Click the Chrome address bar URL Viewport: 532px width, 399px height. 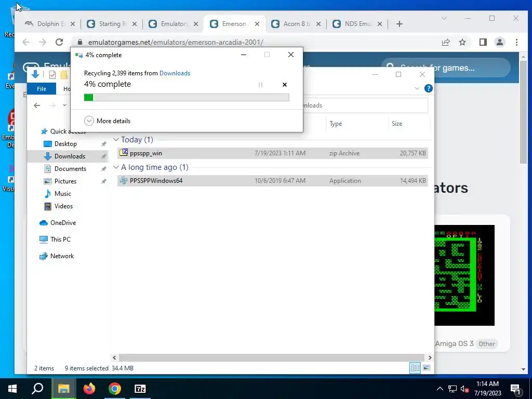(x=176, y=42)
